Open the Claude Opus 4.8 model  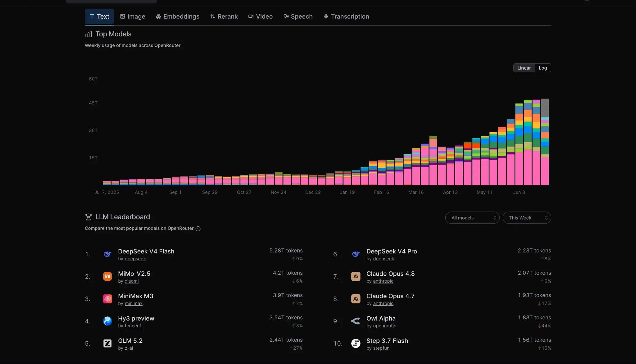click(x=390, y=274)
